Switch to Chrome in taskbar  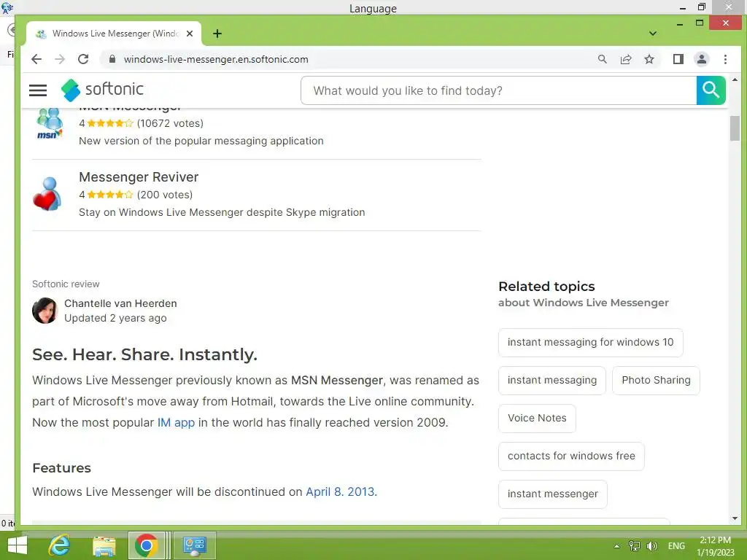point(146,545)
